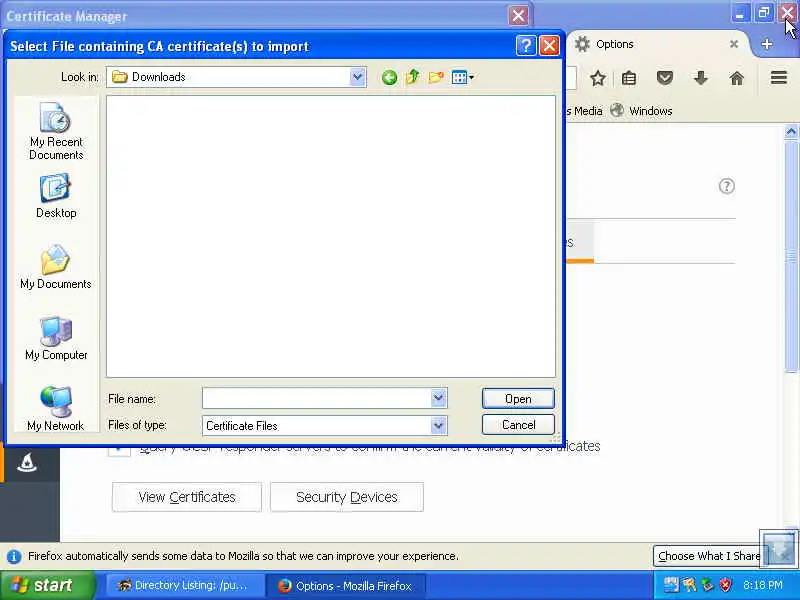Viewport: 800px width, 600px height.
Task: Create a new folder in Downloads
Action: [436, 77]
